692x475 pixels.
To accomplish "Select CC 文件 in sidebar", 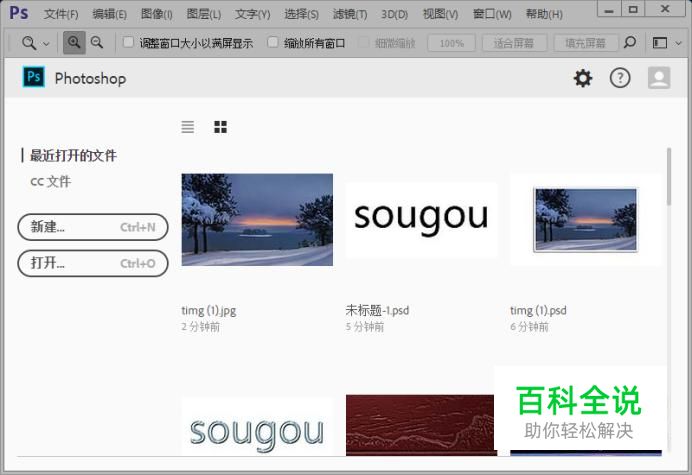I will tap(51, 181).
